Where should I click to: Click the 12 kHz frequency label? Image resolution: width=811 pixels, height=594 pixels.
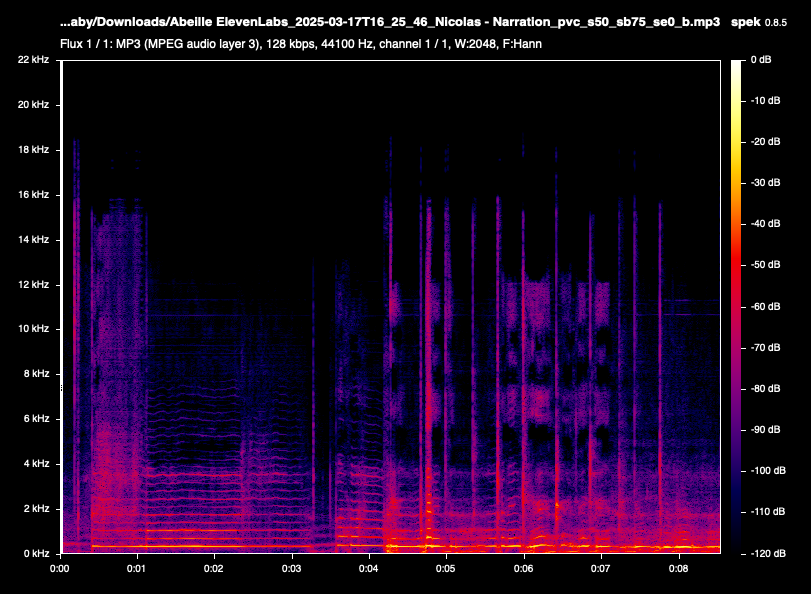pos(33,285)
